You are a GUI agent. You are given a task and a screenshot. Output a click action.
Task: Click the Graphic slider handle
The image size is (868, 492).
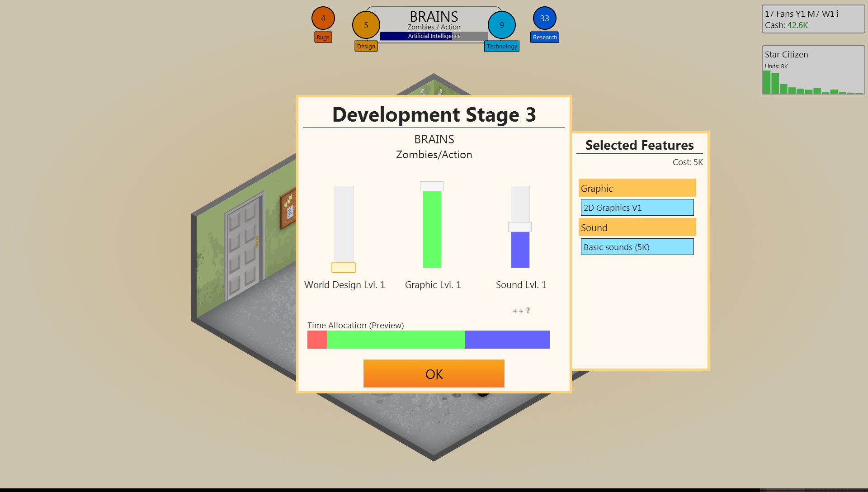point(432,186)
